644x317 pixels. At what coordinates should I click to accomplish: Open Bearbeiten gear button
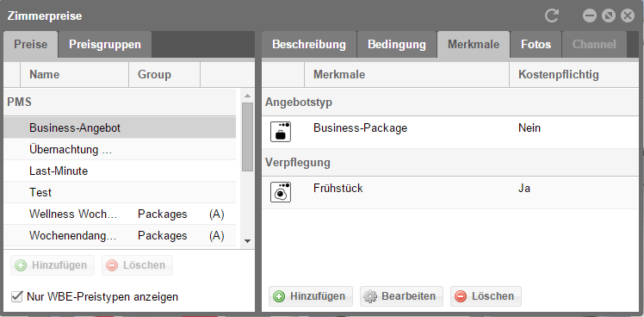coord(401,296)
